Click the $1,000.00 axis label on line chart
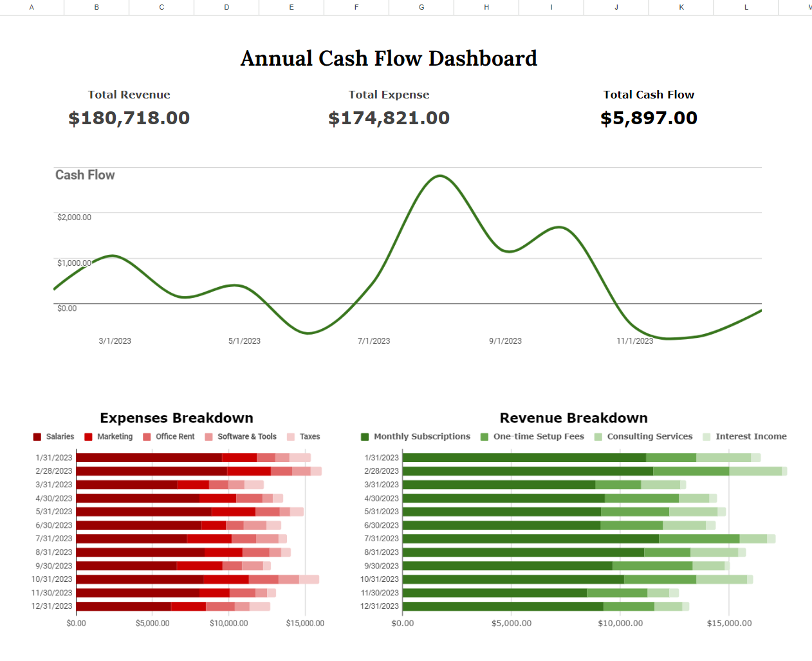The width and height of the screenshot is (812, 661). [x=74, y=263]
